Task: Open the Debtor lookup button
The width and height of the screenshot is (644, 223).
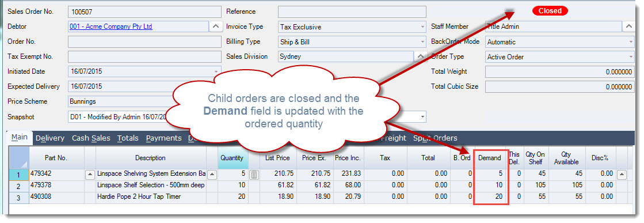Action: (x=216, y=27)
